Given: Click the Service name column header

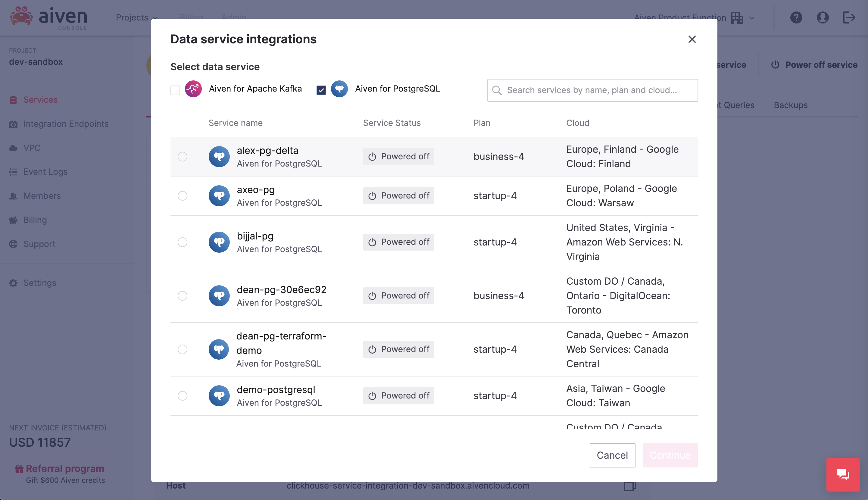Looking at the screenshot, I should point(236,123).
